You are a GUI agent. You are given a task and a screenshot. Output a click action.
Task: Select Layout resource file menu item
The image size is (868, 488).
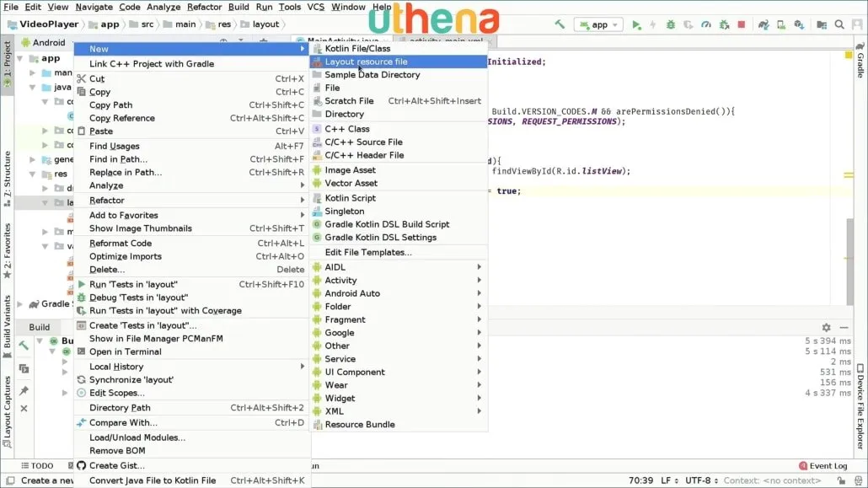pos(399,62)
